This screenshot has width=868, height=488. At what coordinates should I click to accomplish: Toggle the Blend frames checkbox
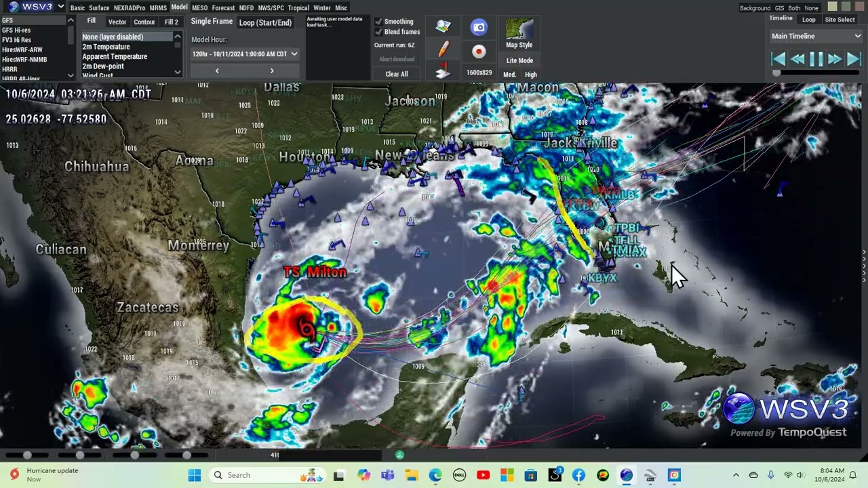378,32
